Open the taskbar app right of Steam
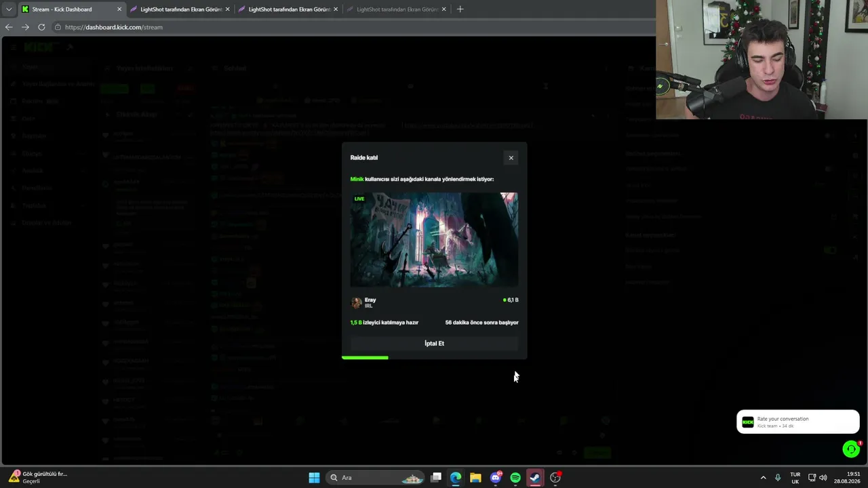Viewport: 868px width, 488px height. (555, 478)
